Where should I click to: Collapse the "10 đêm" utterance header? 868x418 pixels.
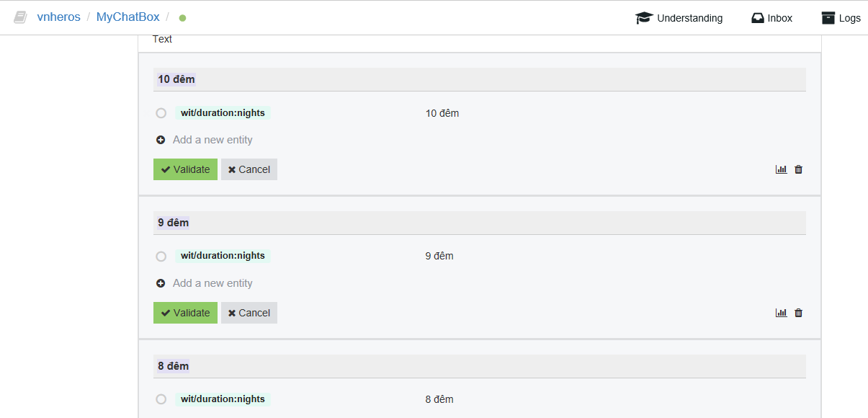(x=479, y=79)
